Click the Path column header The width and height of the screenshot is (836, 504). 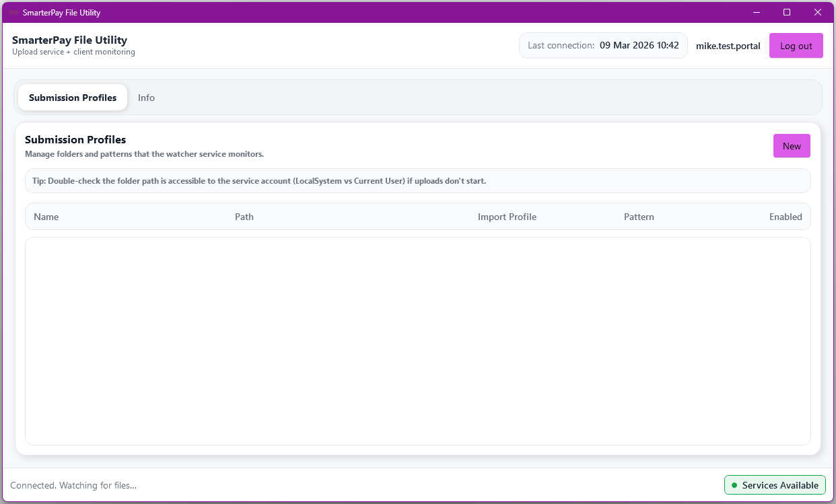pos(244,217)
